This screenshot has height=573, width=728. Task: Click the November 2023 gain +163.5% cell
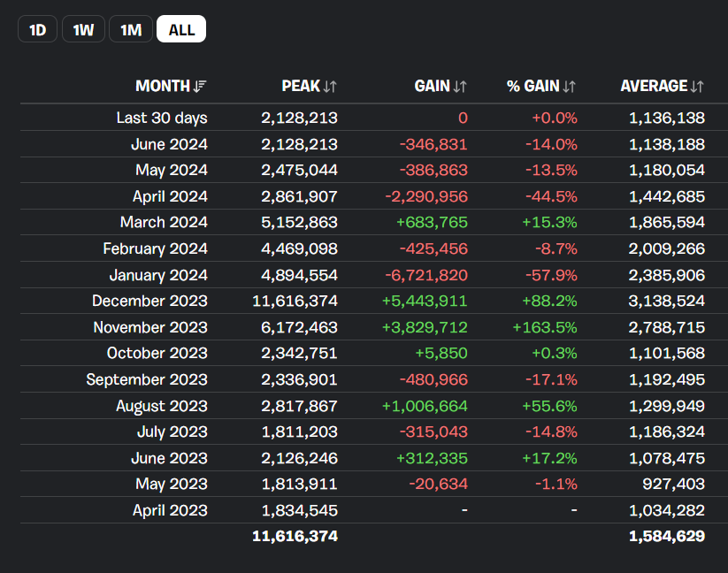click(x=545, y=327)
